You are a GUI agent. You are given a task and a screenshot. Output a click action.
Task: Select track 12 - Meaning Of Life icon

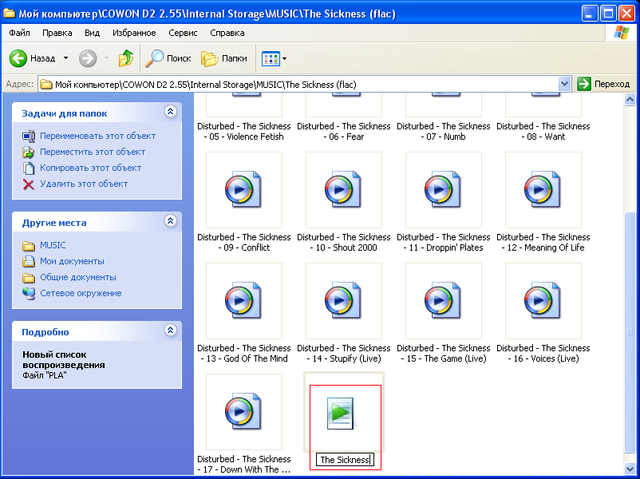click(543, 190)
